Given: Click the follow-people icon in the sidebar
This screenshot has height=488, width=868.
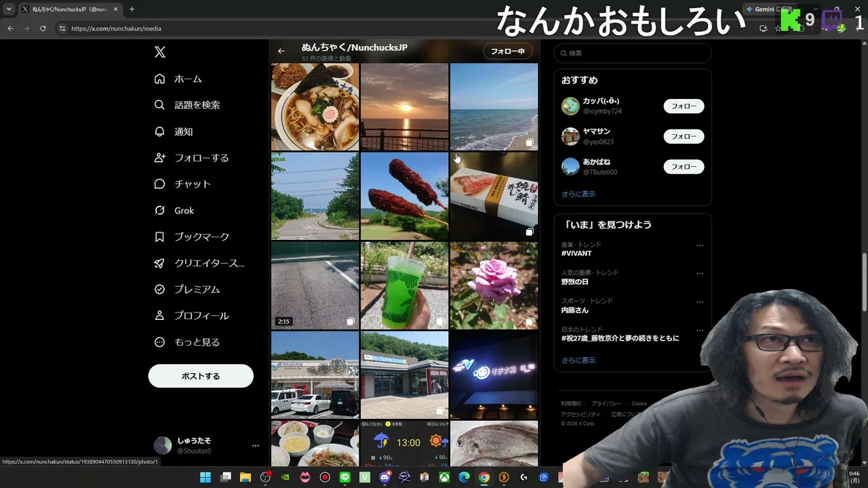Looking at the screenshot, I should click(x=159, y=158).
